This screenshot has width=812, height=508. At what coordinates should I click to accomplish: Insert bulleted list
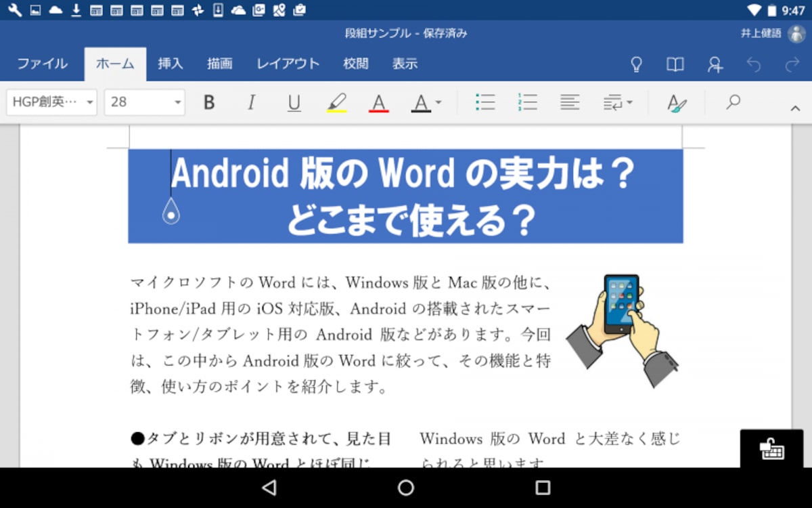tap(485, 102)
